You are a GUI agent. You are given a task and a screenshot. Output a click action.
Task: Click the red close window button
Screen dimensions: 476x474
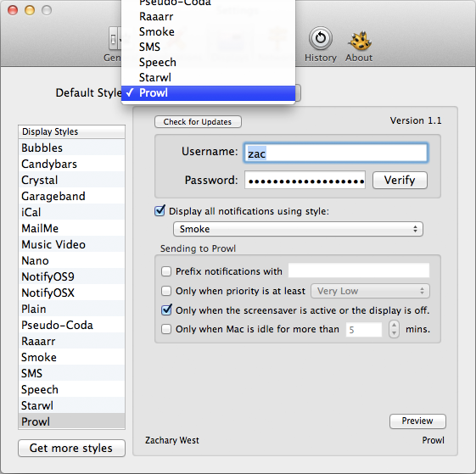(x=13, y=10)
